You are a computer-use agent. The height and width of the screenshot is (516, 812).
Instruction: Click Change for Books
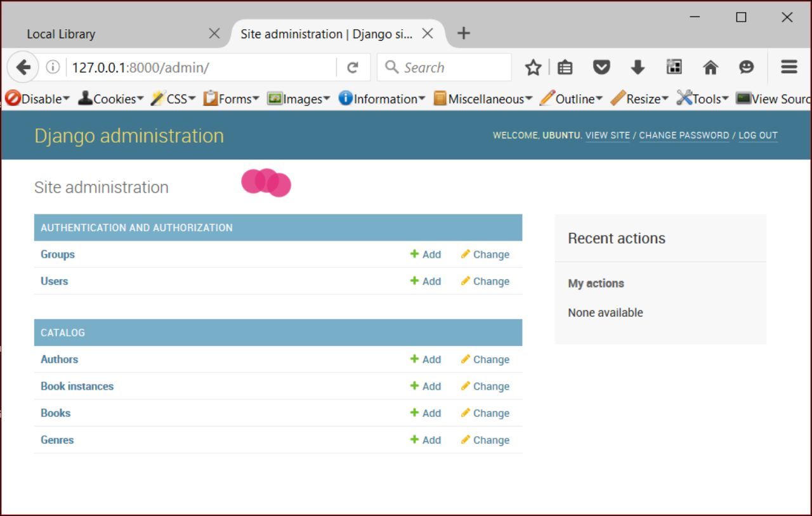coord(485,413)
